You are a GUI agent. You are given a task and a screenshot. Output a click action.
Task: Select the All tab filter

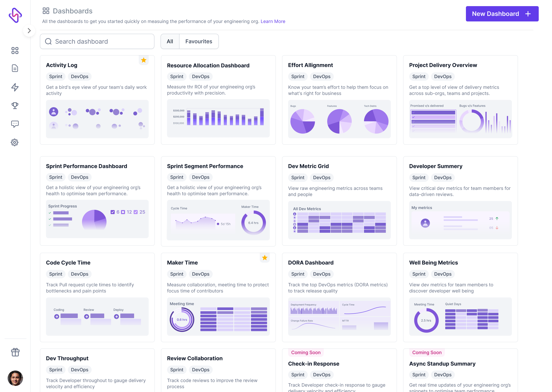(x=170, y=41)
